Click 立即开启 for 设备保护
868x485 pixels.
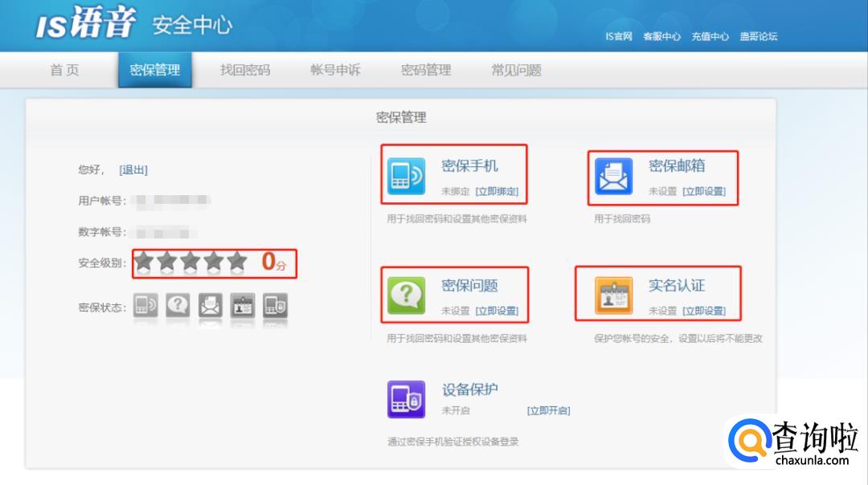pyautogui.click(x=548, y=410)
